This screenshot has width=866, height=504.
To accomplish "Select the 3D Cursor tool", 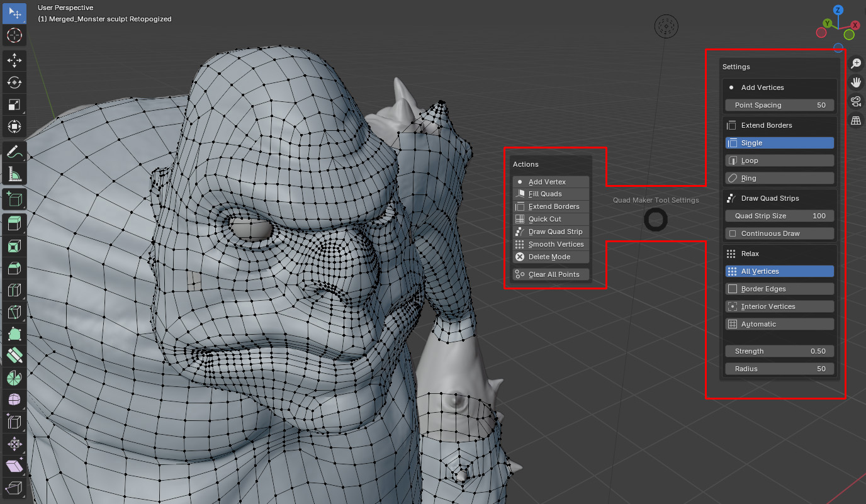I will tap(14, 35).
